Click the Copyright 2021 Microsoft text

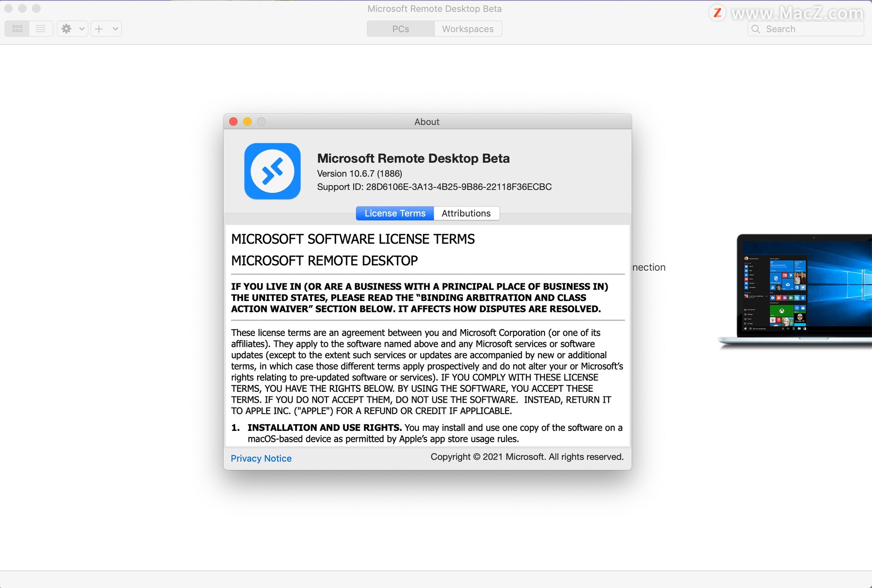[x=527, y=457]
